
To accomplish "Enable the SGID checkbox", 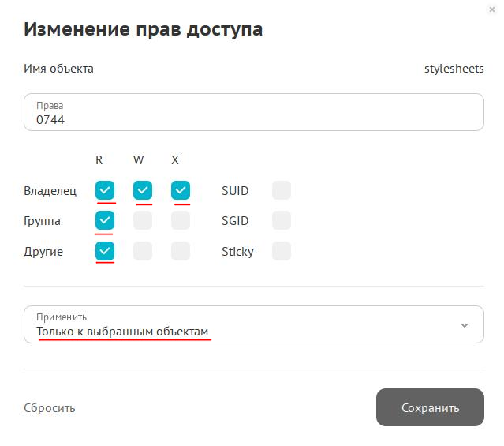I will pos(282,221).
